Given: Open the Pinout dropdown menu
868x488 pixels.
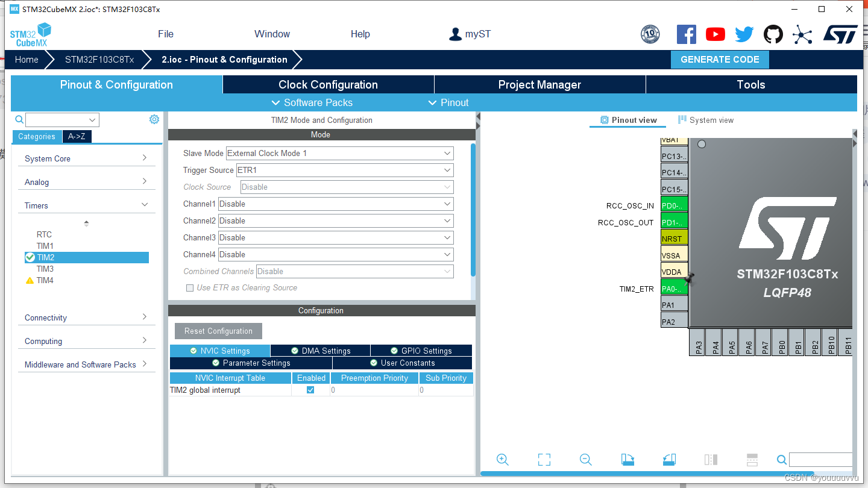Looking at the screenshot, I should point(448,102).
